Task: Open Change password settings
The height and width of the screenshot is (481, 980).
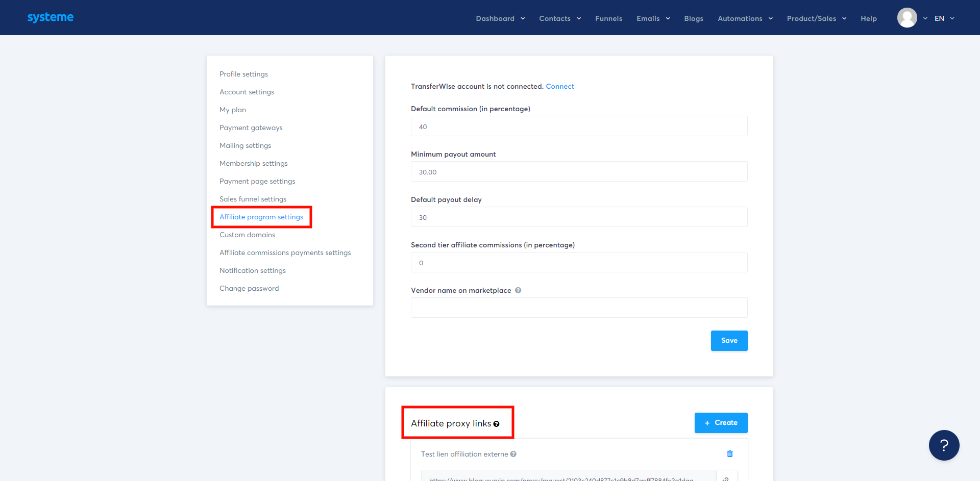Action: [x=249, y=288]
